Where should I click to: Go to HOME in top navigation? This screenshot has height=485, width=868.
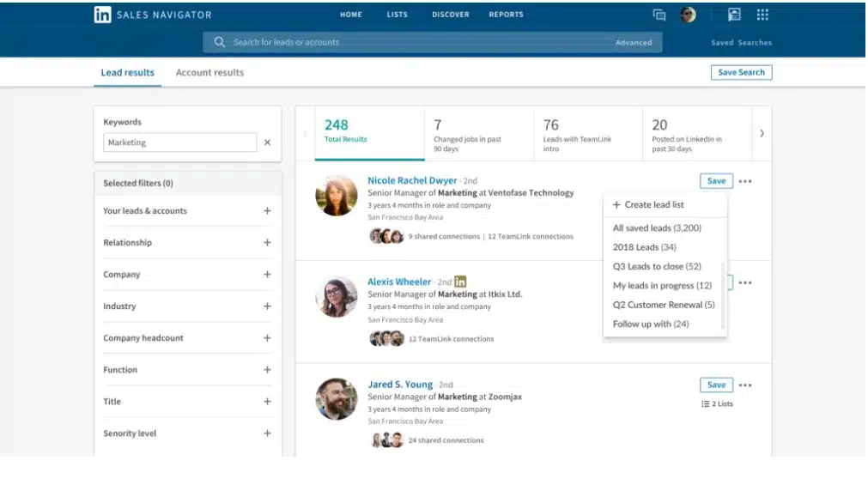(351, 15)
